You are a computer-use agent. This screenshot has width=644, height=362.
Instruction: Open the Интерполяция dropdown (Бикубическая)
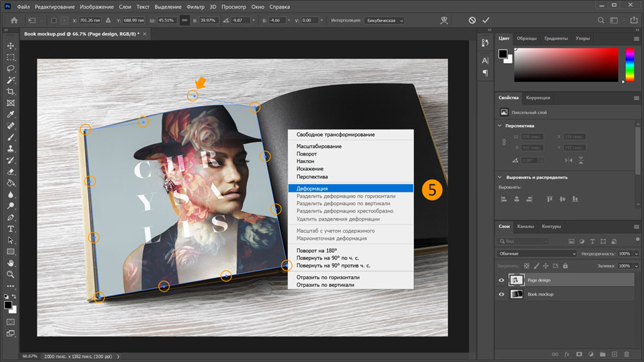click(384, 21)
